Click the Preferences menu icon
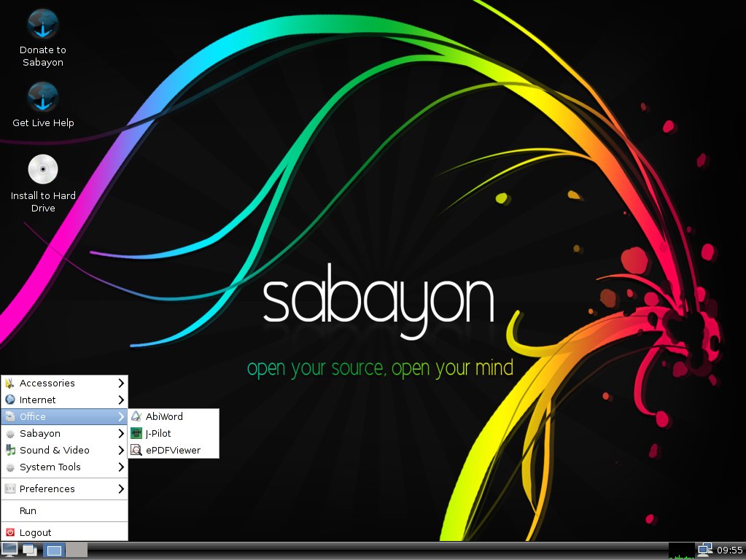Viewport: 746px width, 560px height. coord(10,489)
